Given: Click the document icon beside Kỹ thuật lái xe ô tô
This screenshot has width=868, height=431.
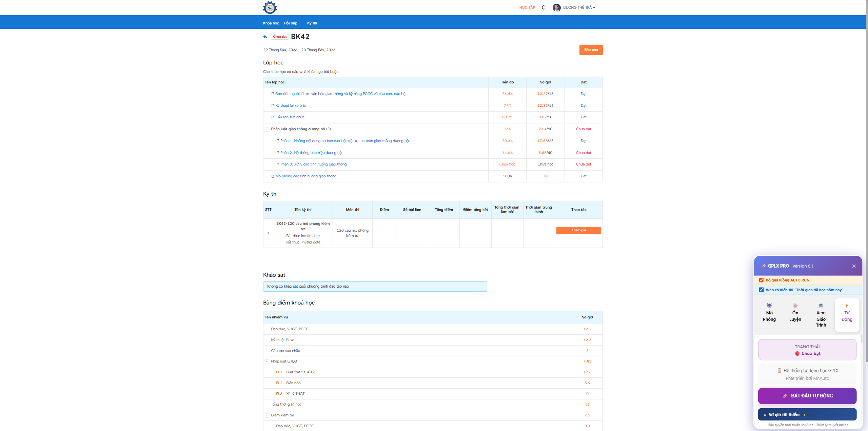Looking at the screenshot, I should pyautogui.click(x=273, y=106).
